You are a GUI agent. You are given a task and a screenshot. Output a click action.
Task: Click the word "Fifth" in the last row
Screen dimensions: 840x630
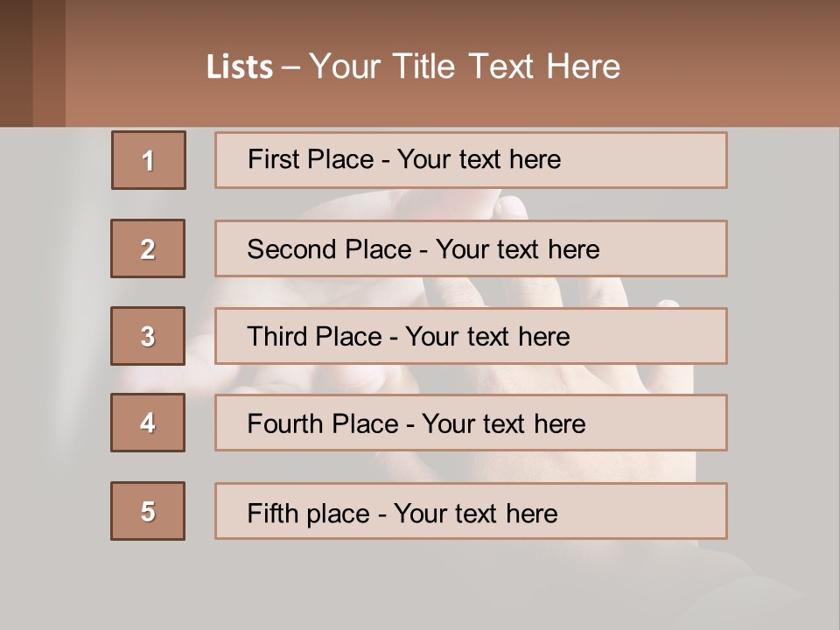pos(271,513)
